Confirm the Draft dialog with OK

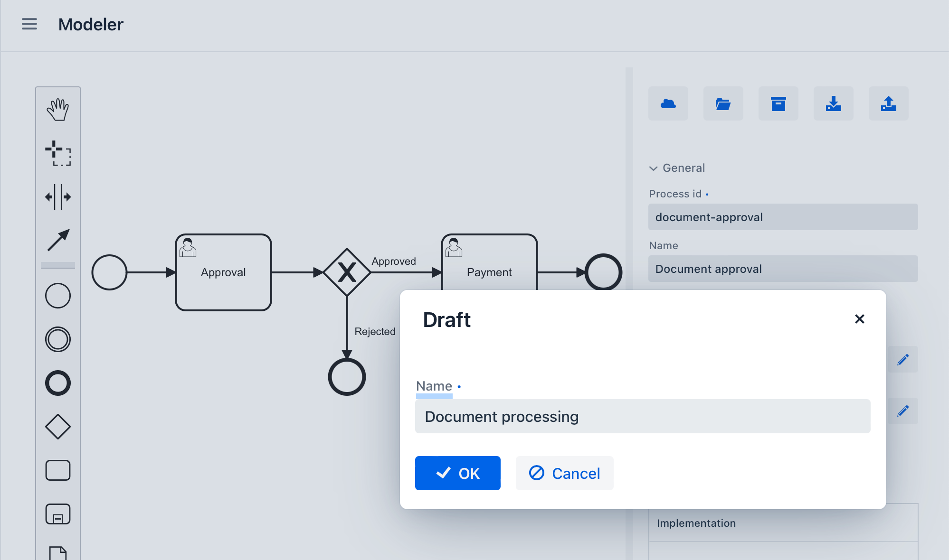pyautogui.click(x=457, y=473)
